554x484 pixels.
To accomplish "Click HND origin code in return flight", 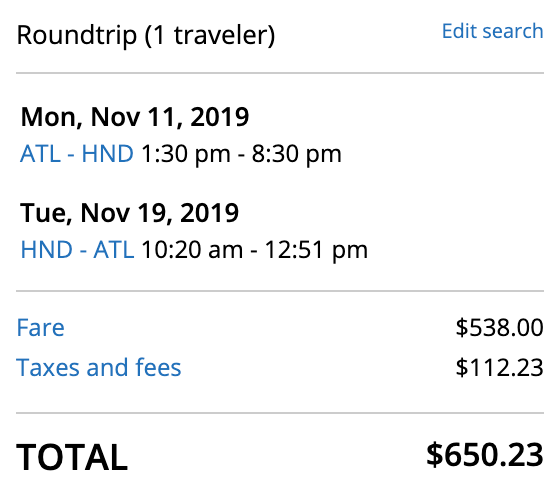I will point(47,249).
